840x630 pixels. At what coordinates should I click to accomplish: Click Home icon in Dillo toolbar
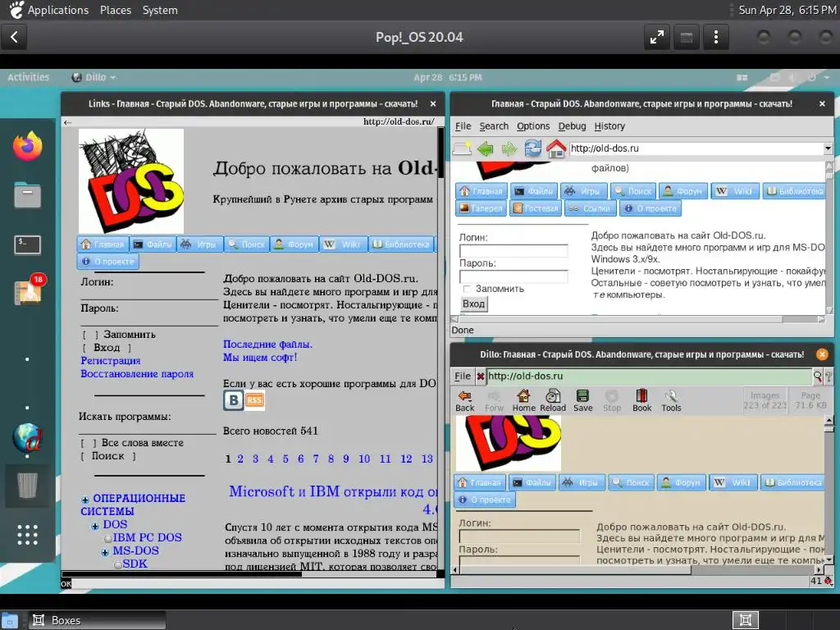[x=523, y=400]
